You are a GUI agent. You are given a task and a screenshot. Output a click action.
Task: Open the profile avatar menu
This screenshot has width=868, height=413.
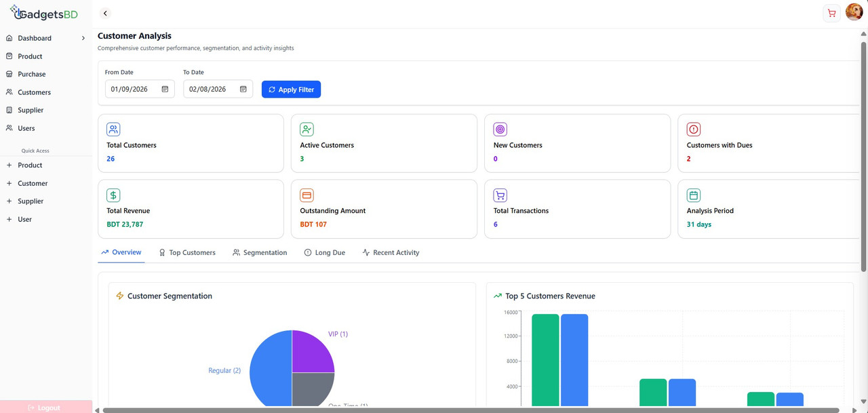(854, 12)
